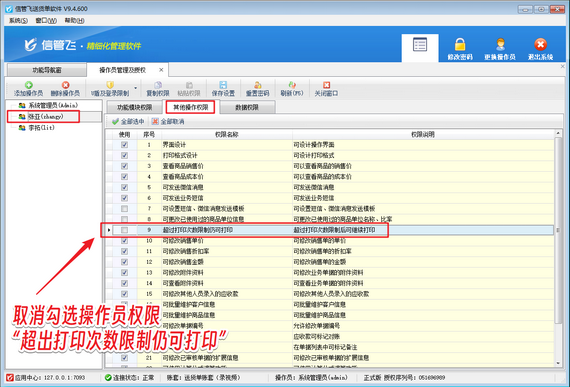Switch to the 数据权限 tab
The image size is (570, 387).
pos(247,107)
